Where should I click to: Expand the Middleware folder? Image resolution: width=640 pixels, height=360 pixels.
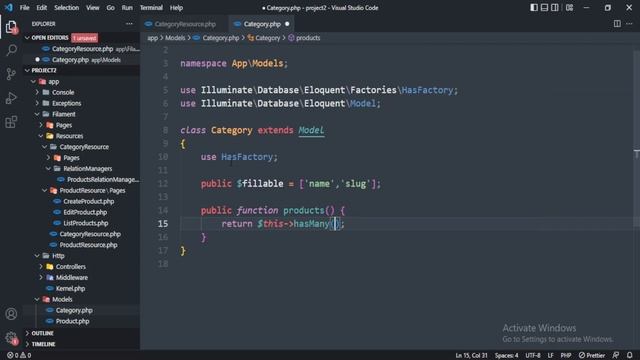pos(71,278)
